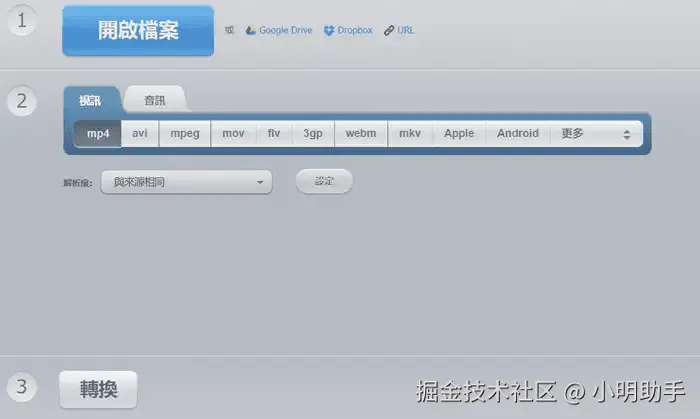Viewport: 700px width, 419px height.
Task: Select the Apple device format
Action: coord(459,133)
